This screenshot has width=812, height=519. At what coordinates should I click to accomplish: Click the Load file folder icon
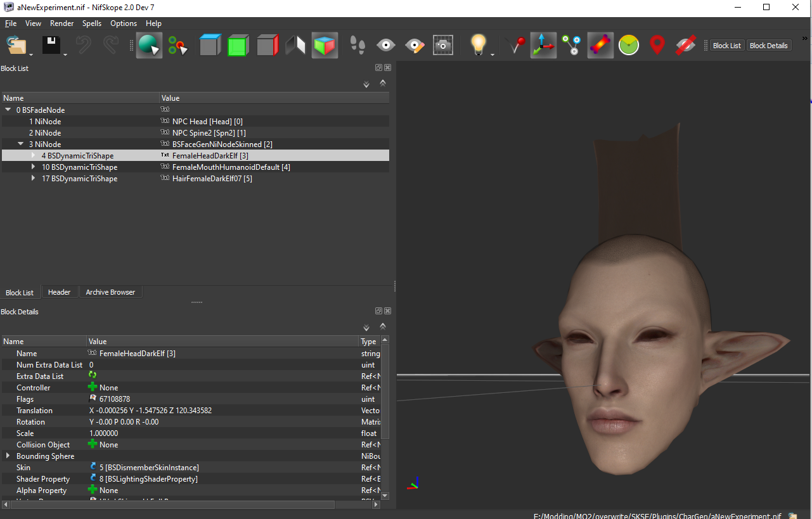pyautogui.click(x=16, y=46)
